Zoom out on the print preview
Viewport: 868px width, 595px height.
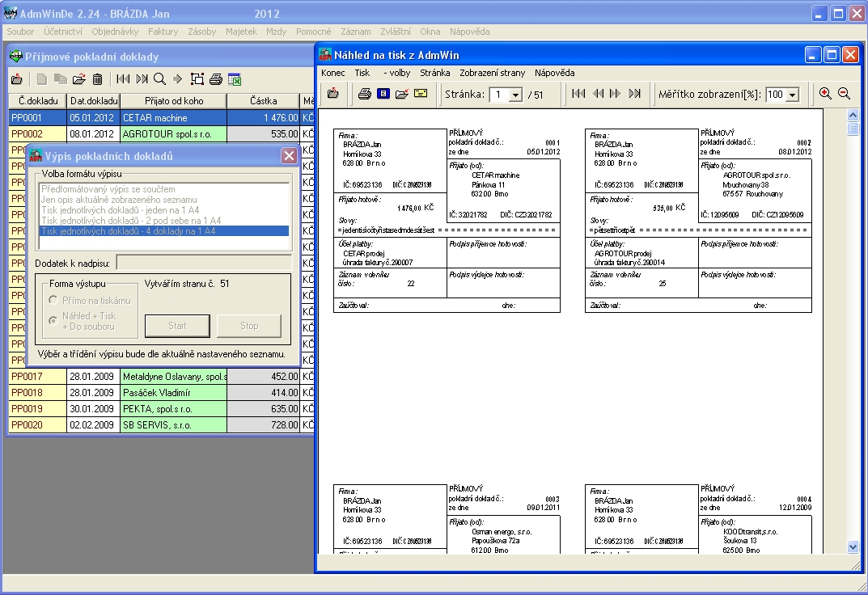tap(845, 94)
